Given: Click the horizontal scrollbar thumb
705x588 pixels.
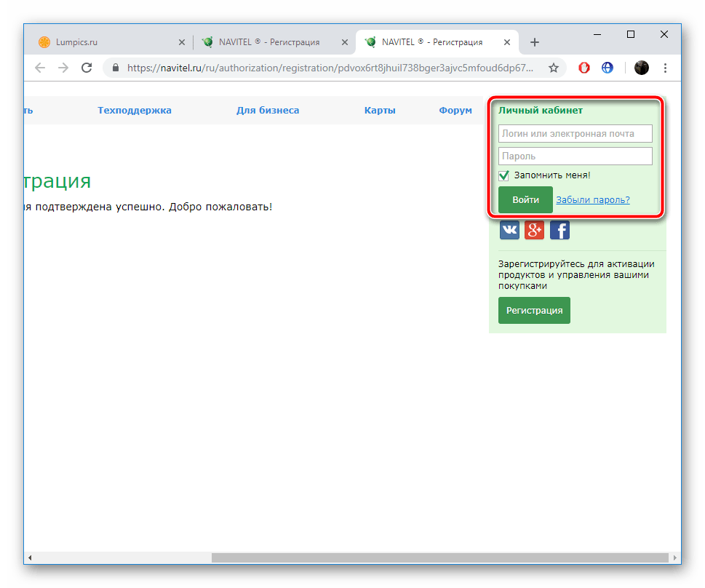Looking at the screenshot, I should [x=439, y=558].
